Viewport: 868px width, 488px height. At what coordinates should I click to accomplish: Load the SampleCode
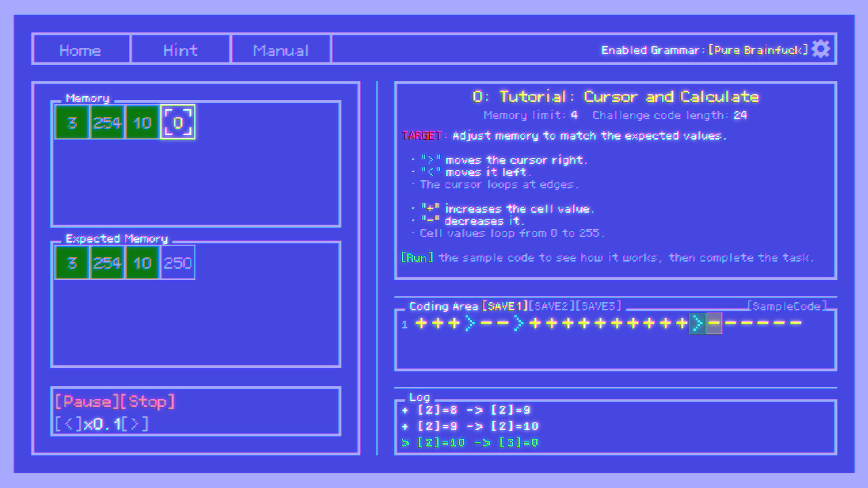coord(787,306)
